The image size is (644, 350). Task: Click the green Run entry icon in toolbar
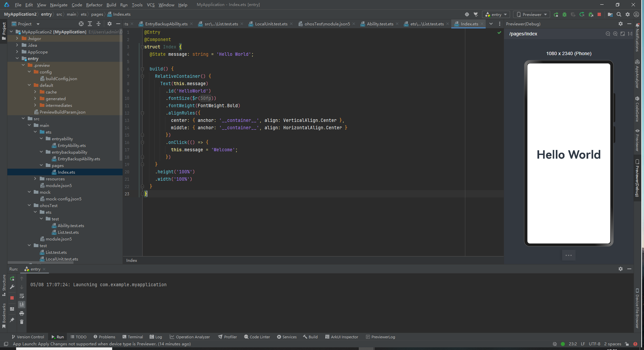click(556, 14)
